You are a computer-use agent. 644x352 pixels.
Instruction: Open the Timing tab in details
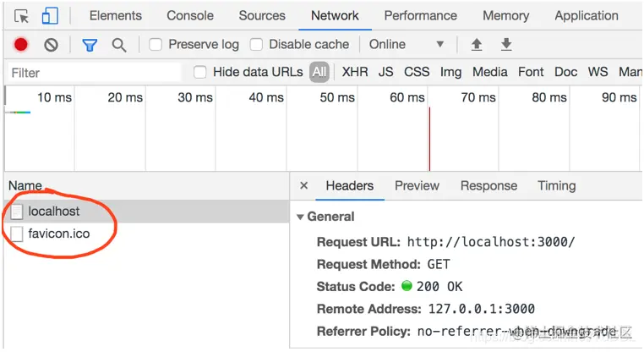(x=556, y=185)
